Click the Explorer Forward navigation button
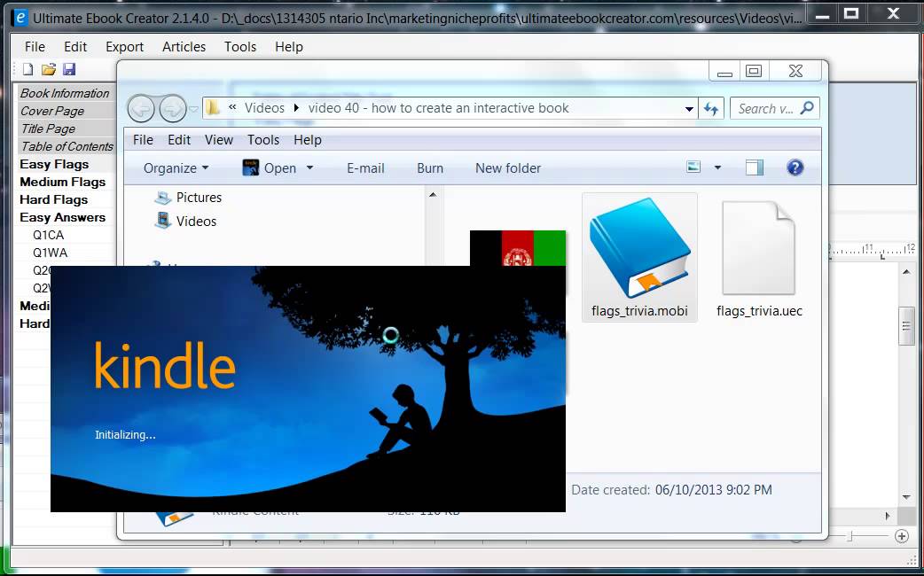This screenshot has width=924, height=576. tap(173, 108)
